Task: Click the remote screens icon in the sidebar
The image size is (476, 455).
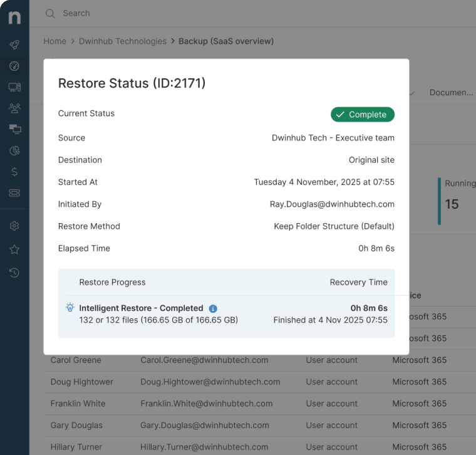Action: [15, 129]
